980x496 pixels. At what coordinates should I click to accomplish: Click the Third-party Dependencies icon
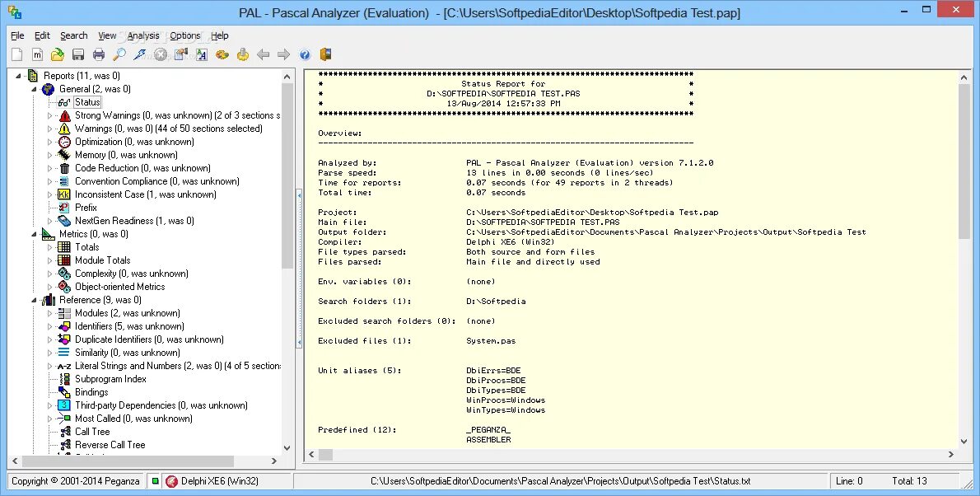pos(64,405)
